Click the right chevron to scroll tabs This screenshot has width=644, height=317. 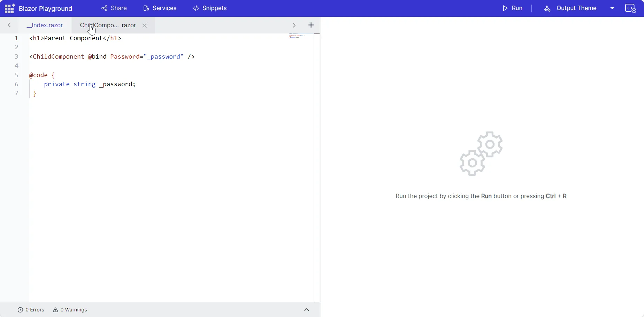294,25
